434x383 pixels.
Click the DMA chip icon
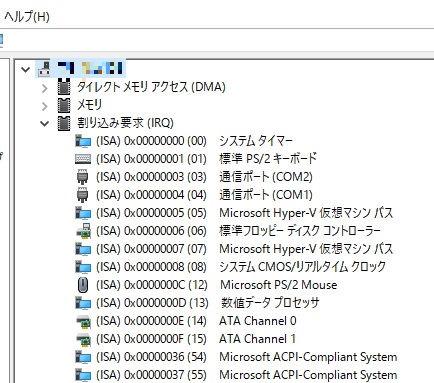[64, 87]
